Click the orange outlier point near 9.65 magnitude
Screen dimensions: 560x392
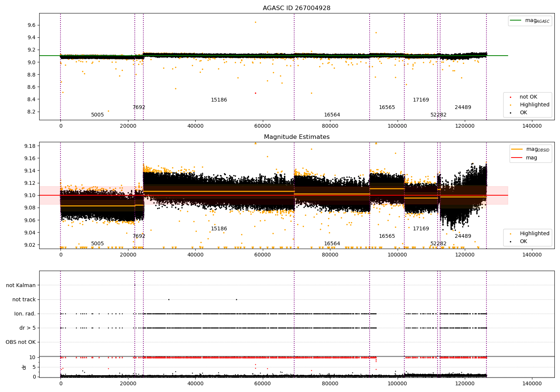click(x=255, y=22)
